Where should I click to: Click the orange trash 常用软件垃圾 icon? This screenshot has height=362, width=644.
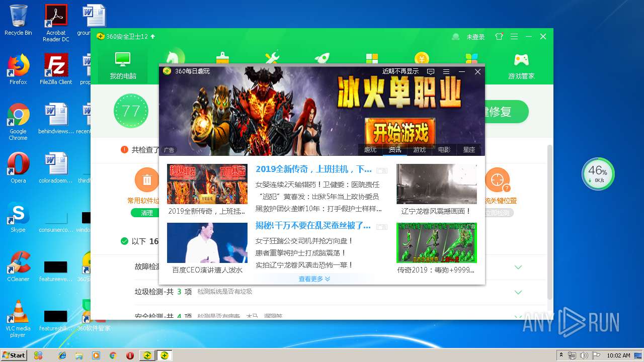tap(147, 180)
